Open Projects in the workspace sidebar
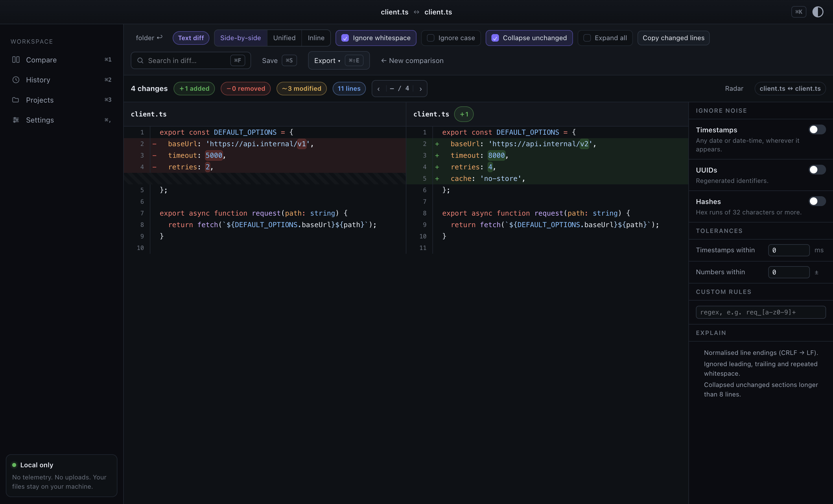Screen dimensions: 833x504 coord(62,100)
